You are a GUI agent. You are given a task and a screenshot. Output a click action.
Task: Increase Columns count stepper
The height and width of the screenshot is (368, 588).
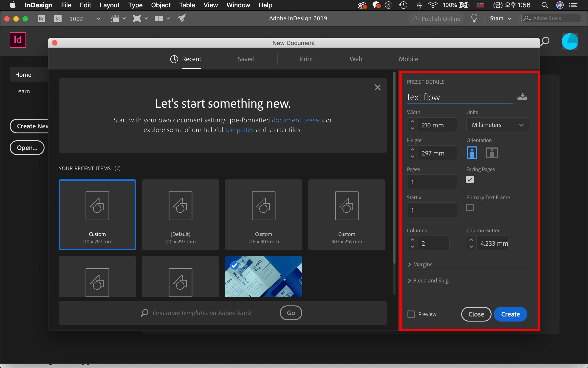pos(413,240)
